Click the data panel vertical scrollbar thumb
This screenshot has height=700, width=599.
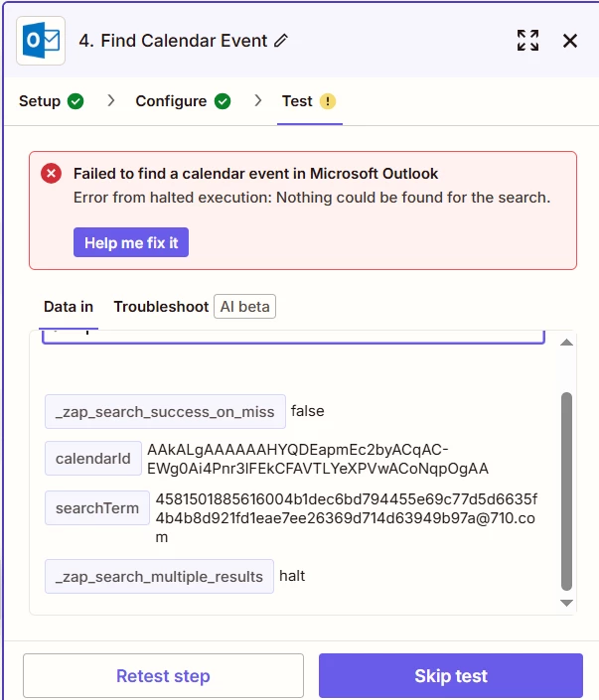tap(566, 491)
